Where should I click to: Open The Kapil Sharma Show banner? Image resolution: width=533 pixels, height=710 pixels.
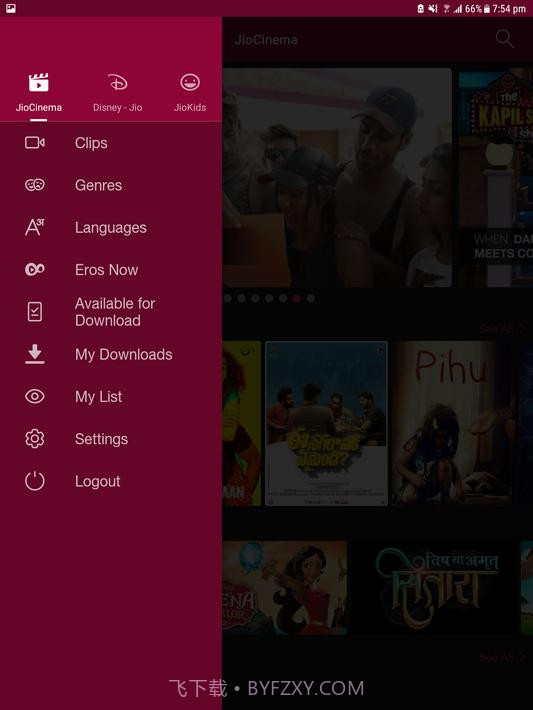[496, 178]
